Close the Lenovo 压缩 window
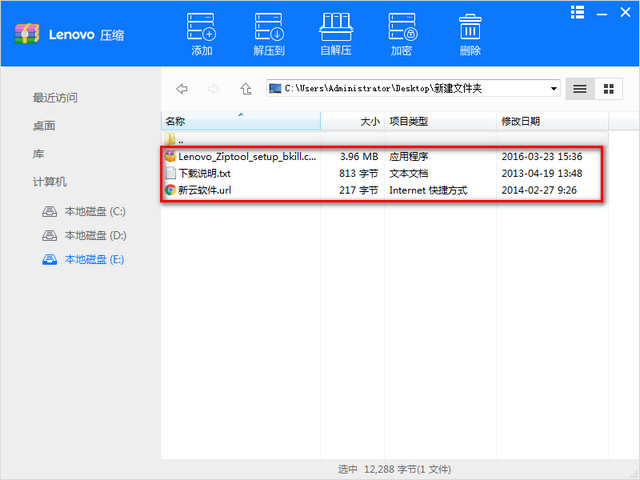Viewport: 640px width, 480px height. coord(625,12)
